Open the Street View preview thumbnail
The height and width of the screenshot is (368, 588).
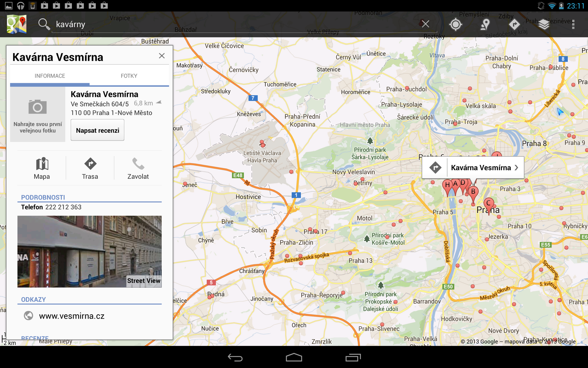89,251
